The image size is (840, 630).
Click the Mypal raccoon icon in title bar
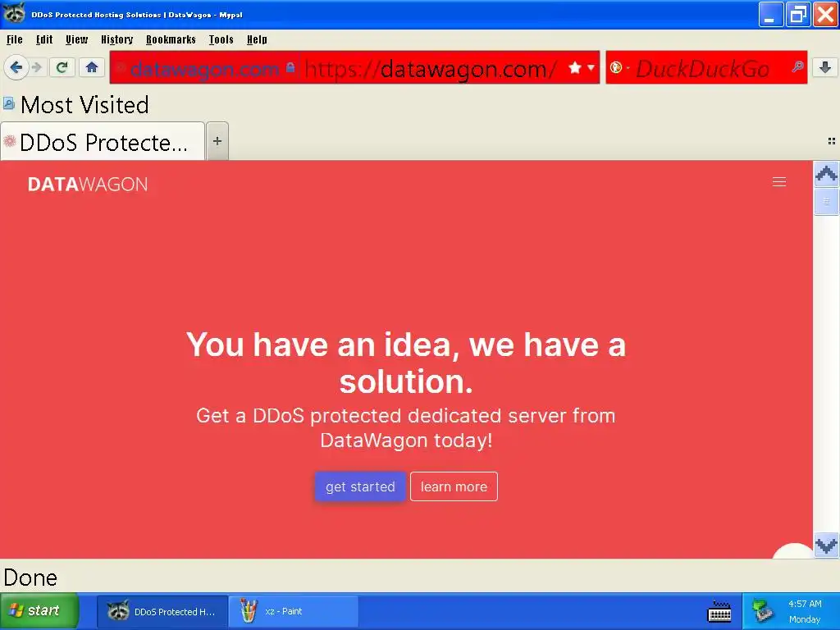click(14, 13)
